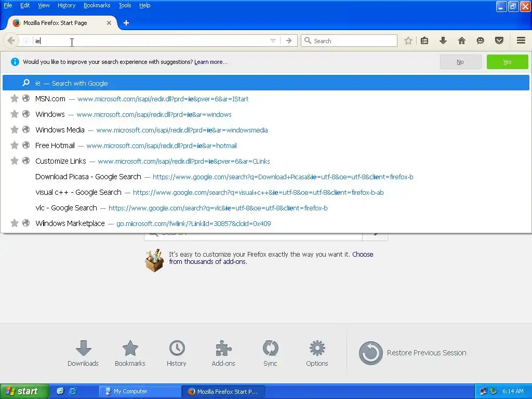Viewport: 532px width, 399px height.
Task: Open the View menu
Action: point(44,5)
